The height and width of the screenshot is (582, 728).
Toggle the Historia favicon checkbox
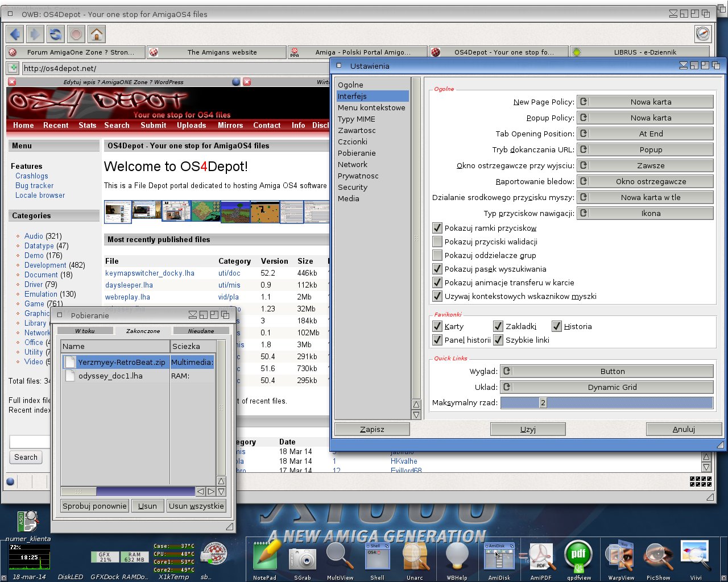pos(557,326)
